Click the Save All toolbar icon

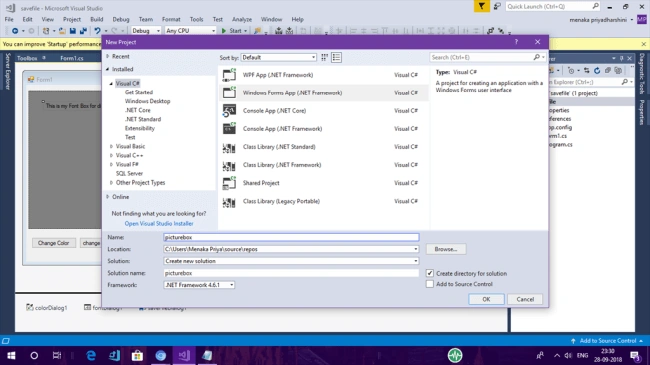click(83, 31)
